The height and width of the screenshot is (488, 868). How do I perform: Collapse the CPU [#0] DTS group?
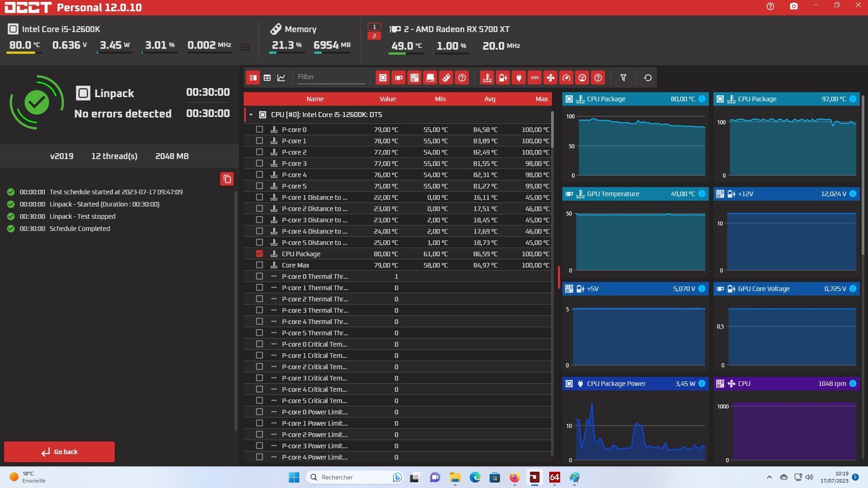(251, 115)
